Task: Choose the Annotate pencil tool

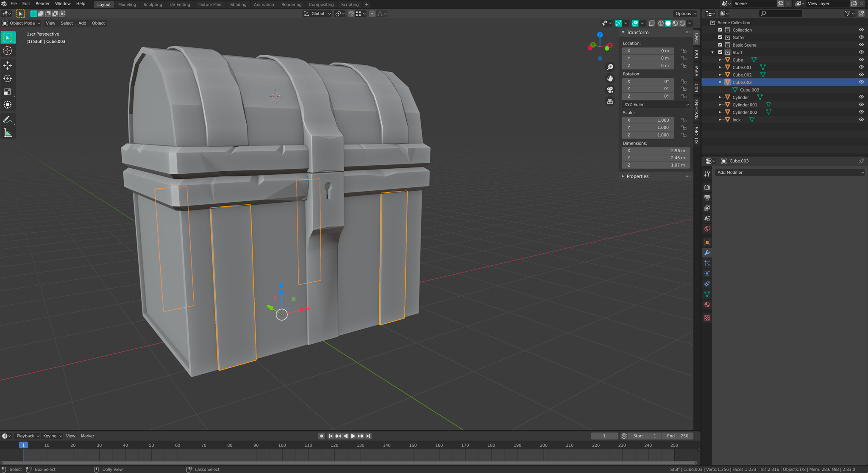Action: pyautogui.click(x=8, y=120)
